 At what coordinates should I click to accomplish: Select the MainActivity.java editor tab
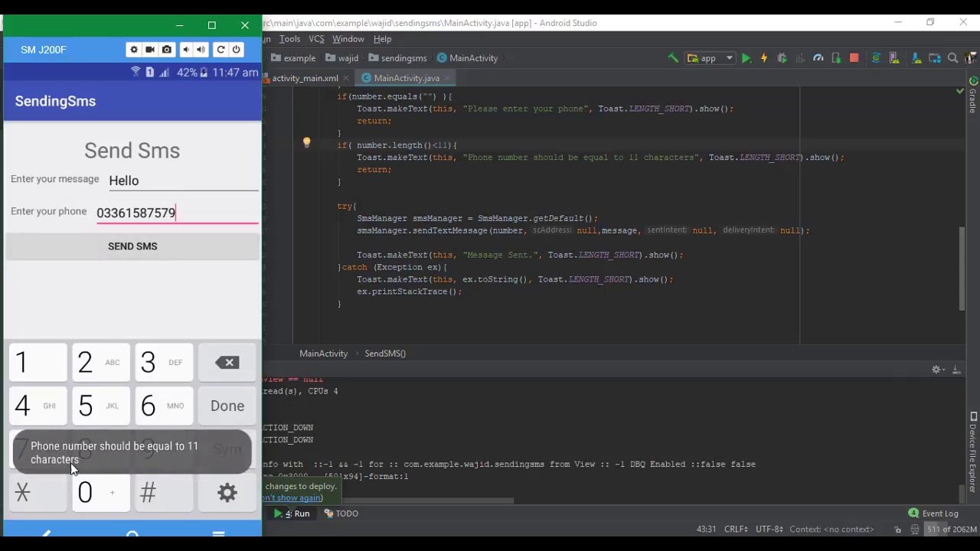(x=407, y=78)
